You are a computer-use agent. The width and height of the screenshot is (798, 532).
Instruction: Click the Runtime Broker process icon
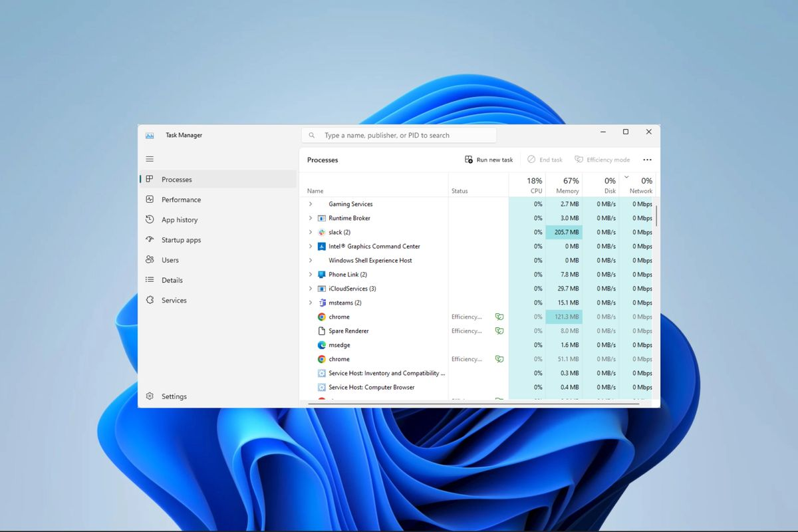(x=322, y=218)
